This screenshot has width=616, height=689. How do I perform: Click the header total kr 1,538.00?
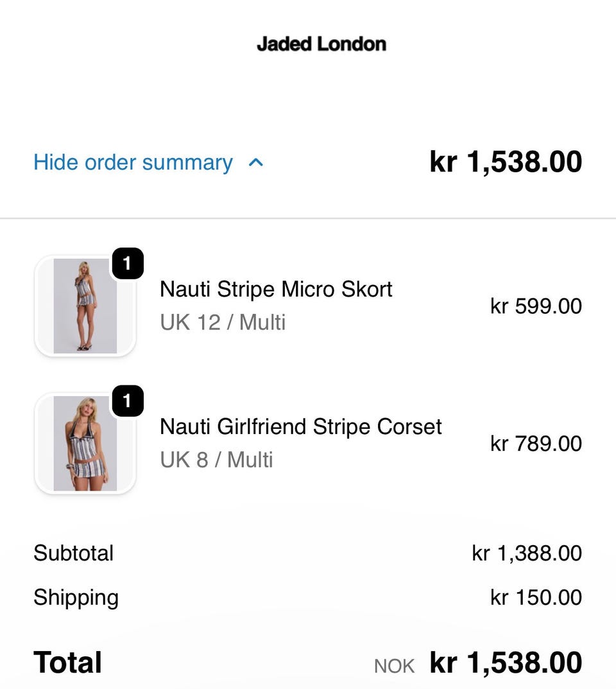point(506,162)
